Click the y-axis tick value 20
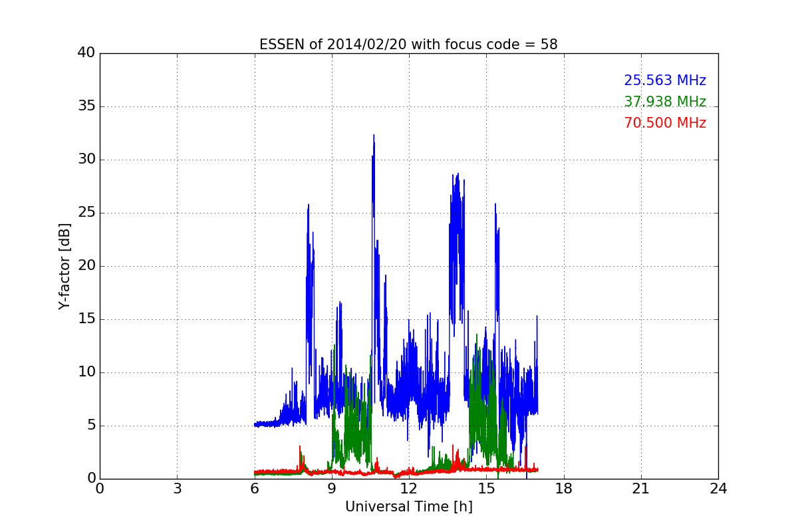Screen dimensions: 798x532 coord(86,266)
